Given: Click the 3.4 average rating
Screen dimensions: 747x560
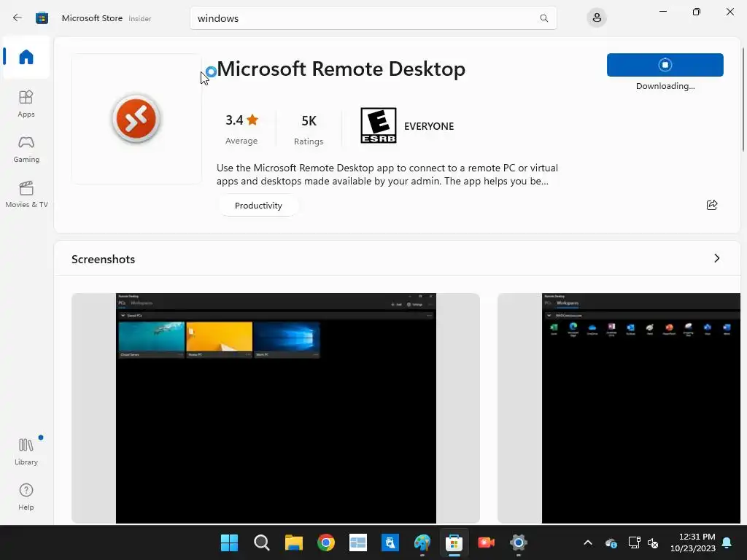Looking at the screenshot, I should [x=241, y=128].
